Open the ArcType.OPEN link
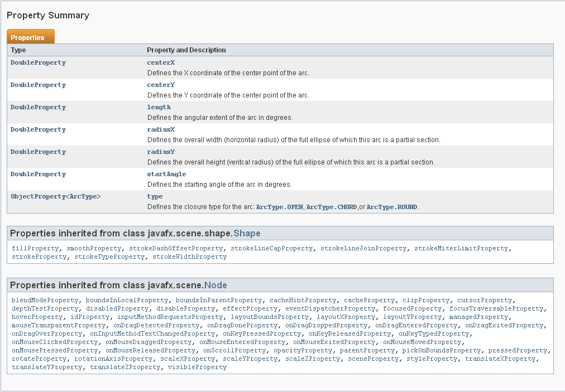565x392 pixels. click(x=279, y=207)
